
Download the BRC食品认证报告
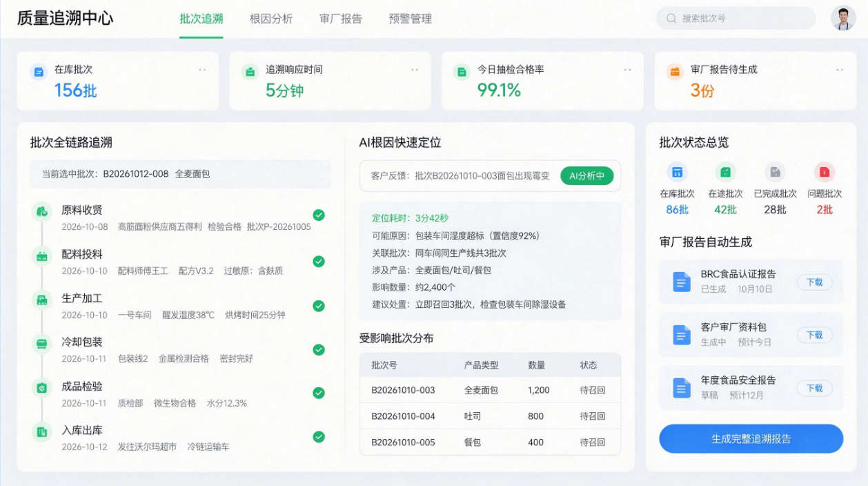click(815, 282)
